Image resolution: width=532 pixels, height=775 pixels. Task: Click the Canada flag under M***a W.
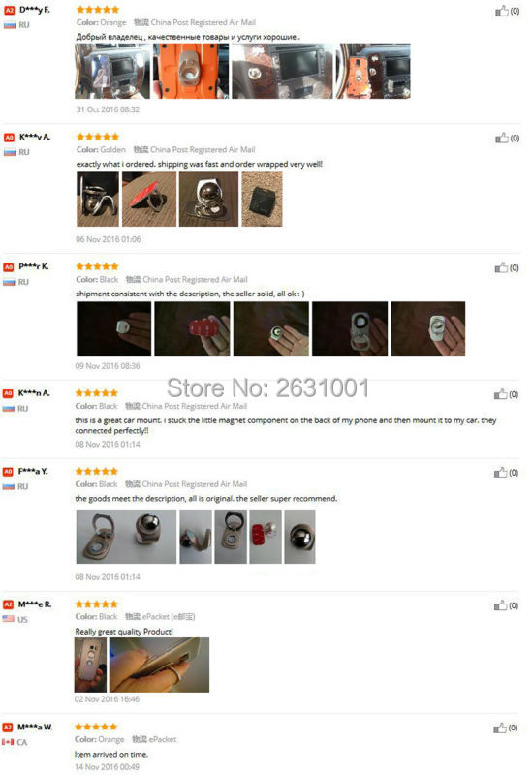[x=8, y=742]
